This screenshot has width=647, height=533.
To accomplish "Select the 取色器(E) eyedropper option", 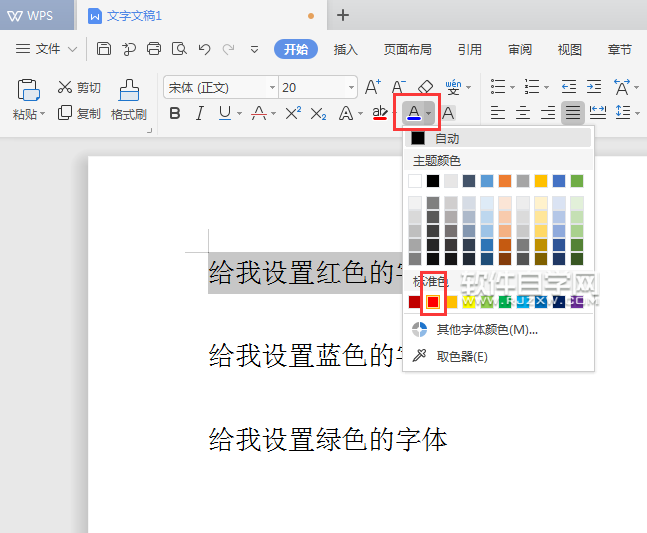I will click(461, 356).
